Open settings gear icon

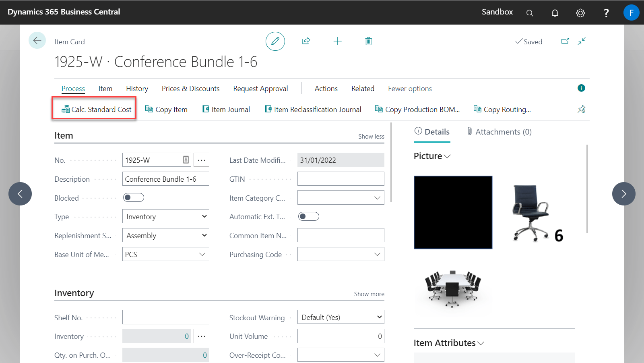pos(580,13)
